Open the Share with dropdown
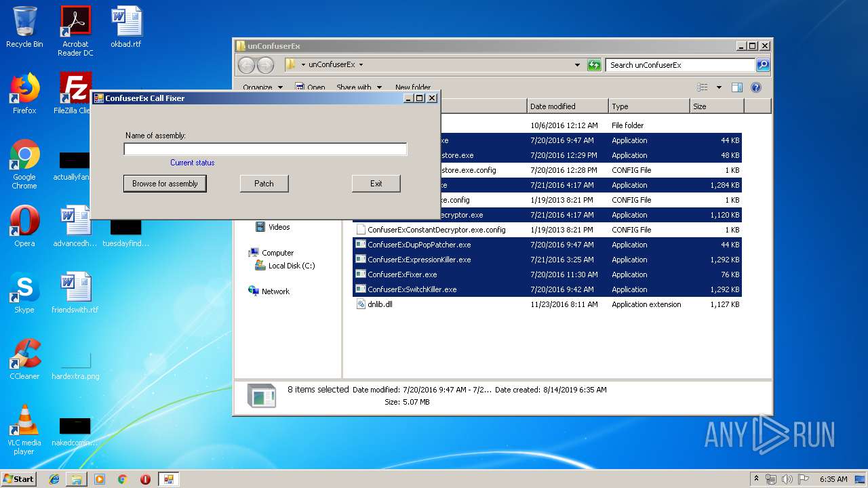Screen dimensions: 868x488 (359, 87)
